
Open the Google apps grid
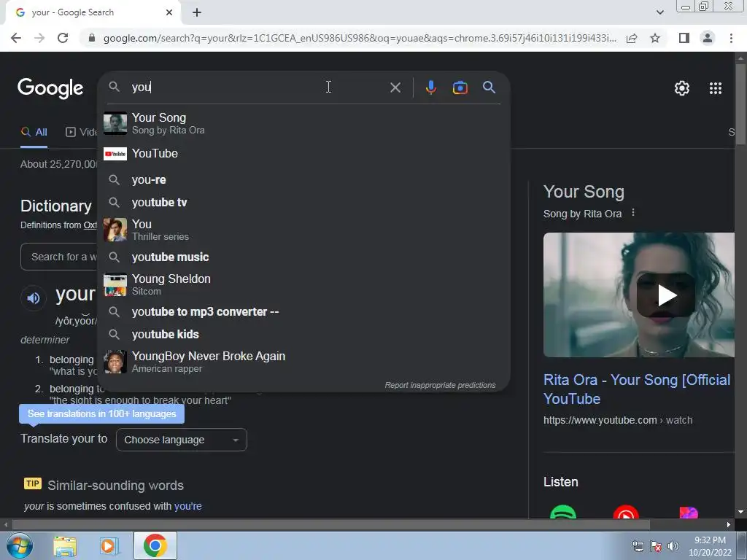tap(716, 88)
